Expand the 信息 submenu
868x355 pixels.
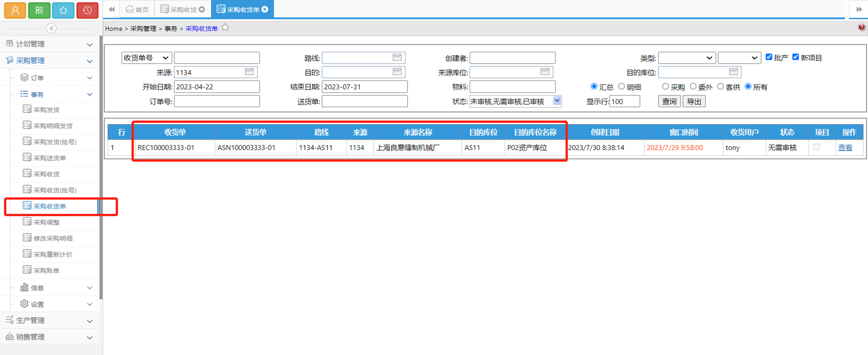tap(90, 288)
